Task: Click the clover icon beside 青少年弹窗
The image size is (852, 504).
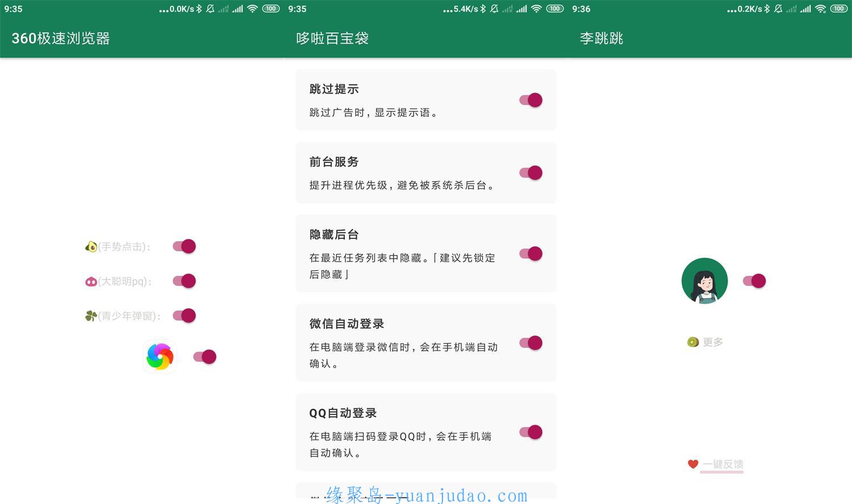Action: 91,316
